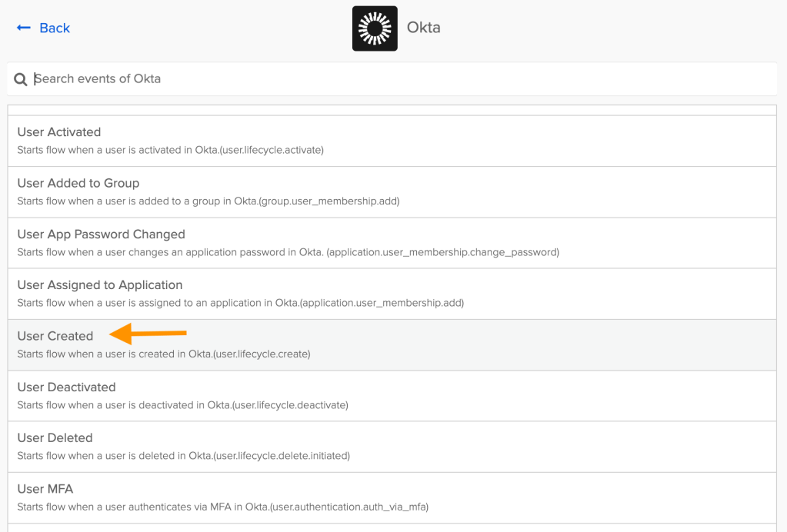The width and height of the screenshot is (787, 532).
Task: Choose the User Created event
Action: pos(55,336)
